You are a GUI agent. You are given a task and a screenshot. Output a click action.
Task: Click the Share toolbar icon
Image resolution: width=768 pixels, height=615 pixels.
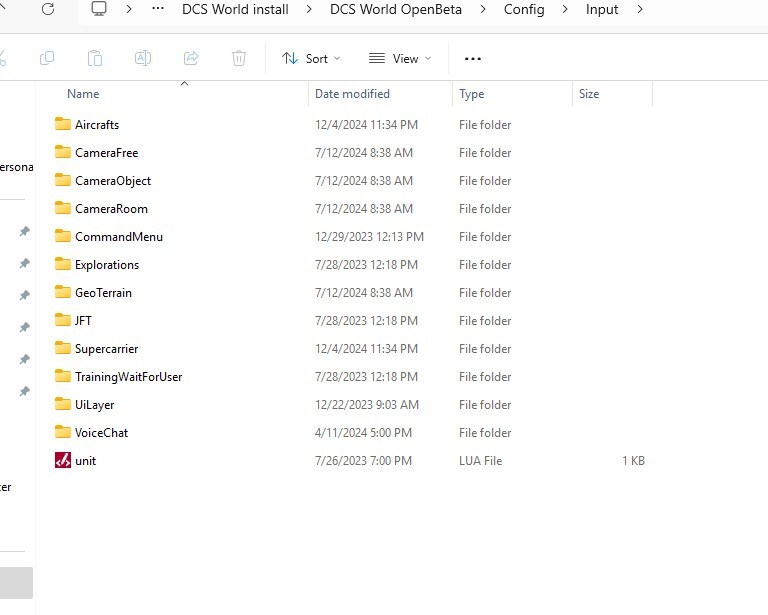tap(191, 58)
